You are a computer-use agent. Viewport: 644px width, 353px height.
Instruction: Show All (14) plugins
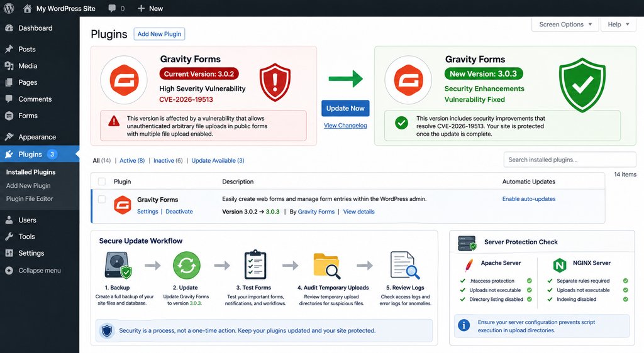click(x=102, y=161)
